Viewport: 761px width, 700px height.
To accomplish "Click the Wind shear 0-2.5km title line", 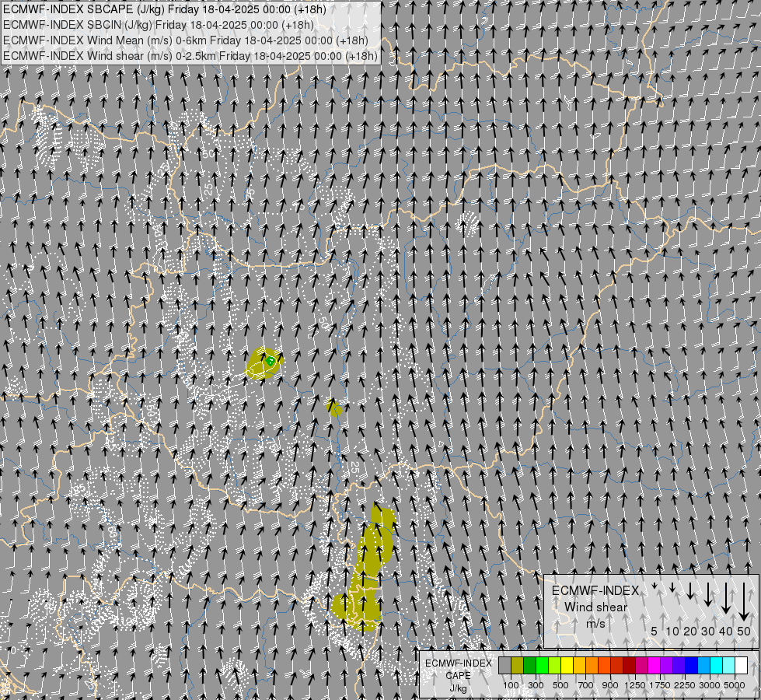I will 190,56.
